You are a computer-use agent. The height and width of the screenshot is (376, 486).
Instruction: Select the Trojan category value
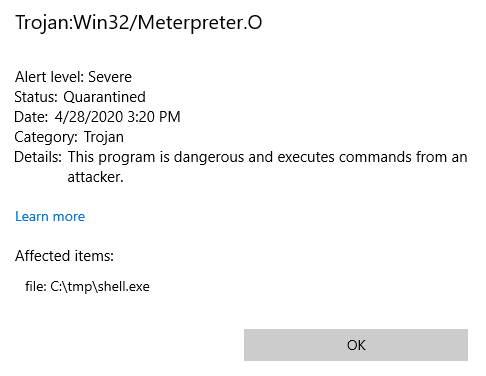104,137
